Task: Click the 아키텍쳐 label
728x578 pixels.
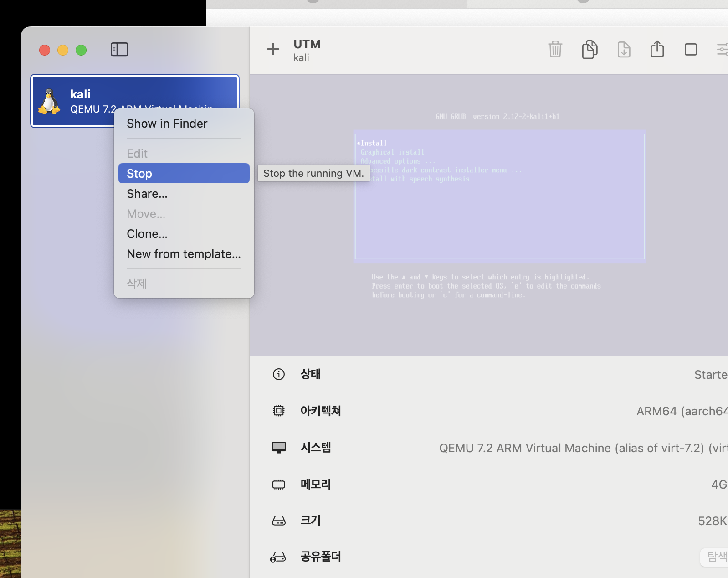Action: [321, 411]
